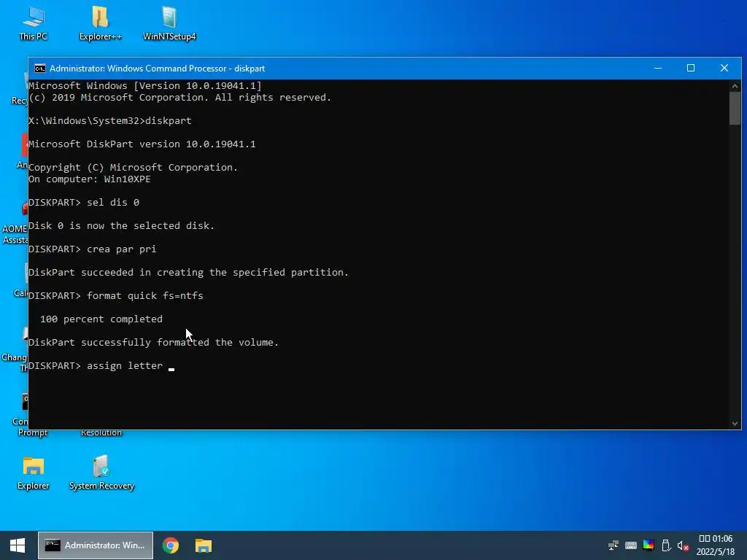Image resolution: width=747 pixels, height=560 pixels.
Task: Click the 'sel dis 0' command text
Action: (113, 203)
